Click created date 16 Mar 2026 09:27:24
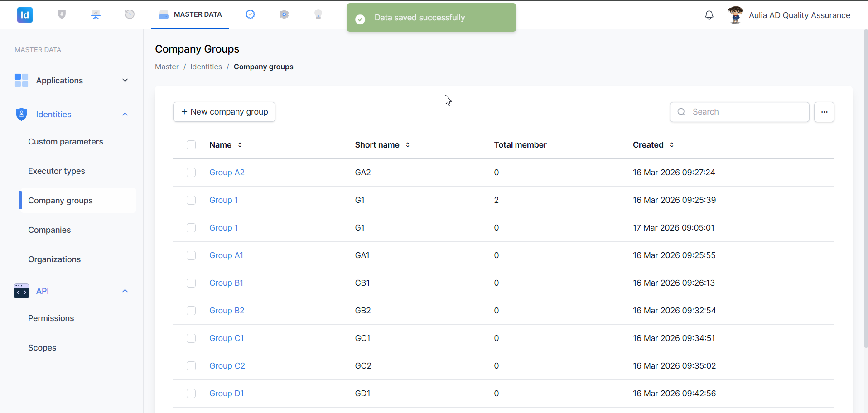 [674, 173]
